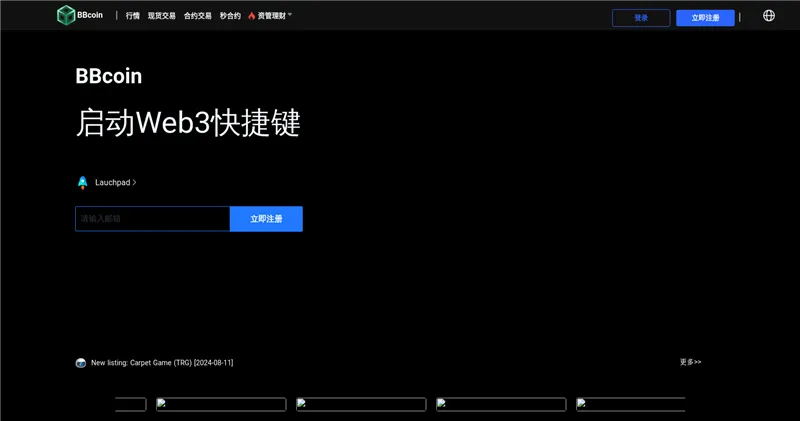Go to 现货交易 in the navigation
Screen dimensions: 800x421
point(162,16)
